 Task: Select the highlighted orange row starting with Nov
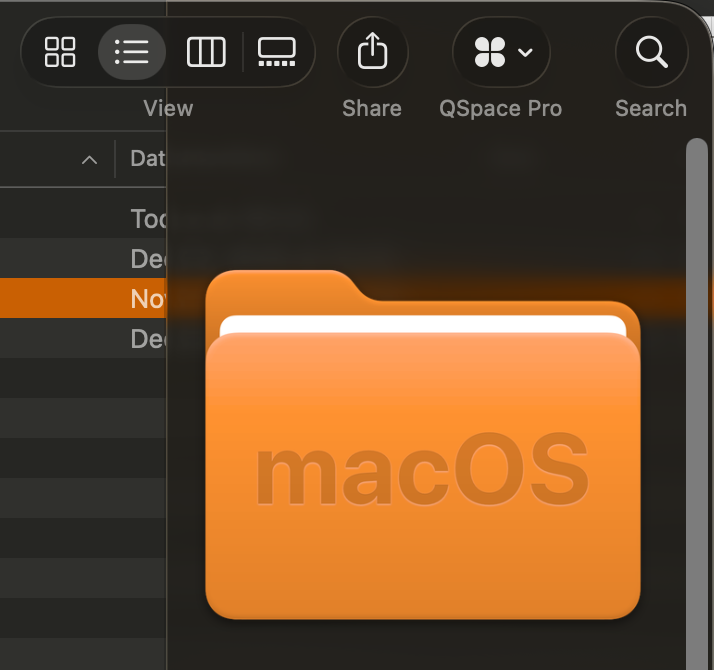pyautogui.click(x=83, y=298)
